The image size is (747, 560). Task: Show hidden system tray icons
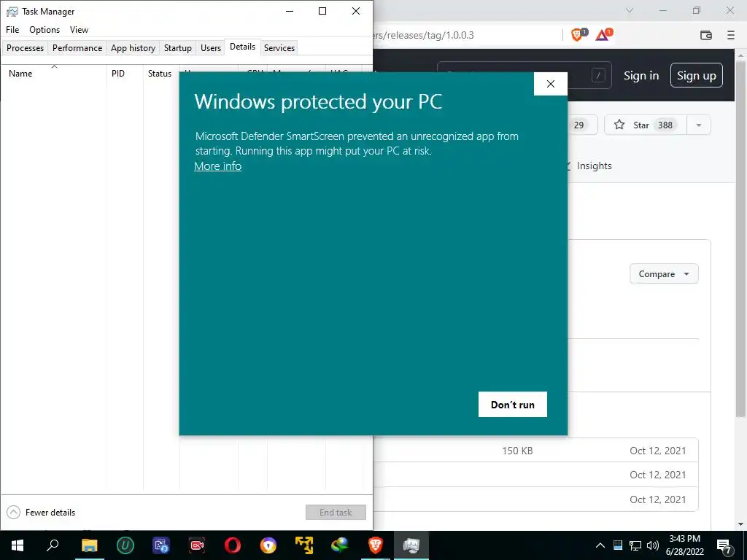[600, 545]
